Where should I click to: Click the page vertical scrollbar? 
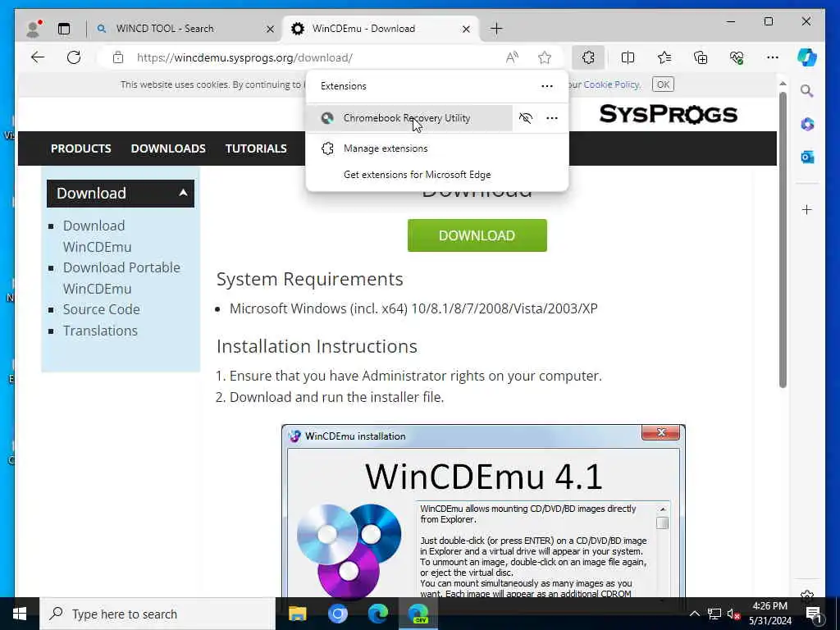[x=783, y=240]
